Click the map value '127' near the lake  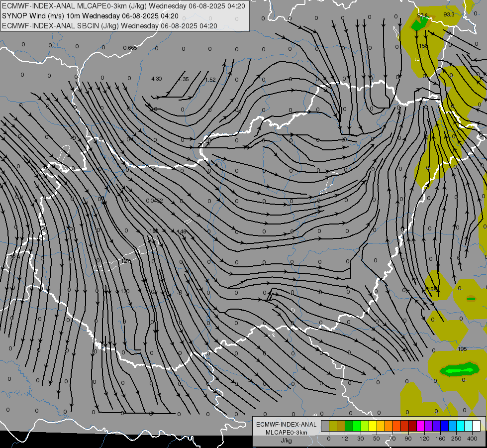(126, 261)
